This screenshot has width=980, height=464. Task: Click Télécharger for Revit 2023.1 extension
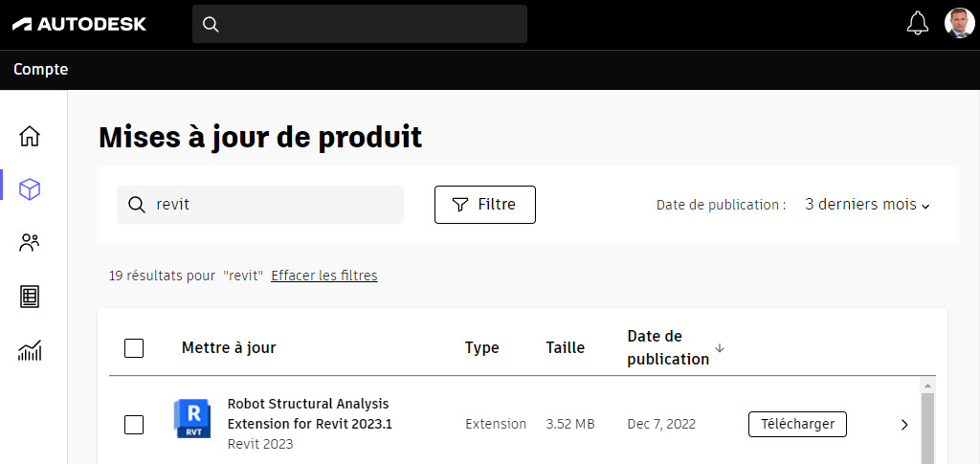tap(797, 424)
